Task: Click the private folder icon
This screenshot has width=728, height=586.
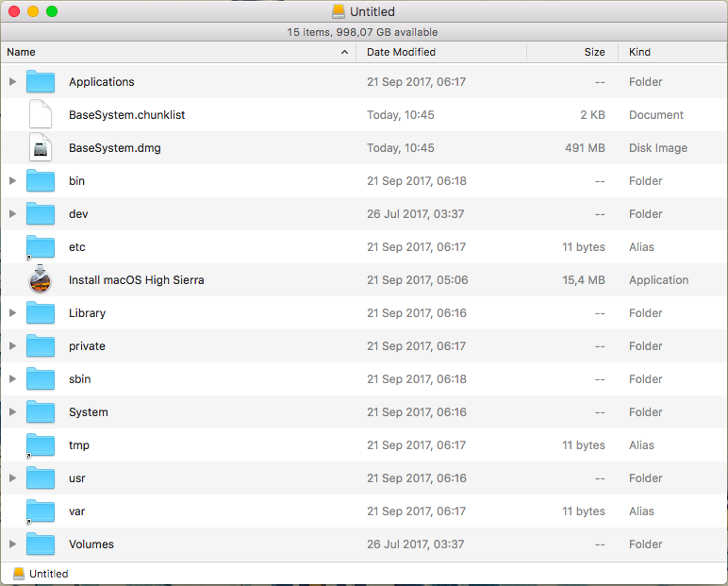Action: pos(41,346)
